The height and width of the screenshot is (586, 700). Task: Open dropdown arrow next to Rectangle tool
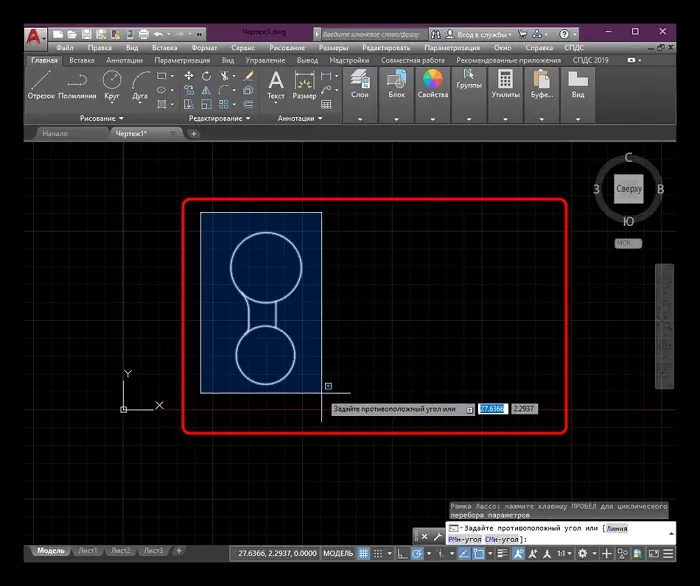tap(172, 76)
